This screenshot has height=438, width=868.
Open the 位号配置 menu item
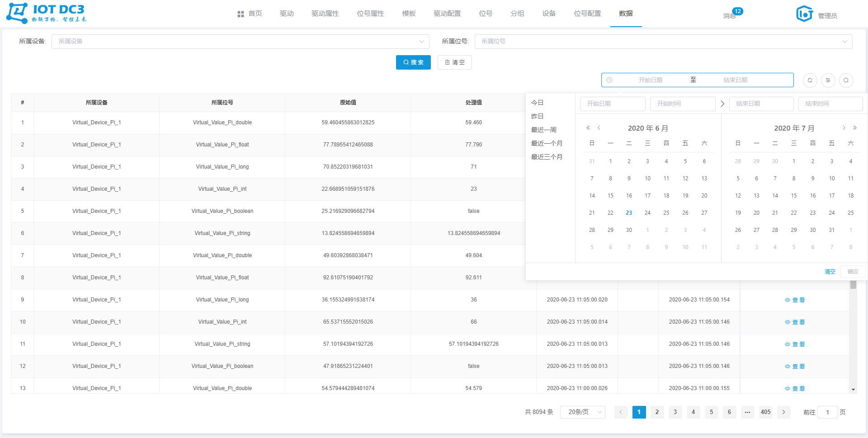587,14
